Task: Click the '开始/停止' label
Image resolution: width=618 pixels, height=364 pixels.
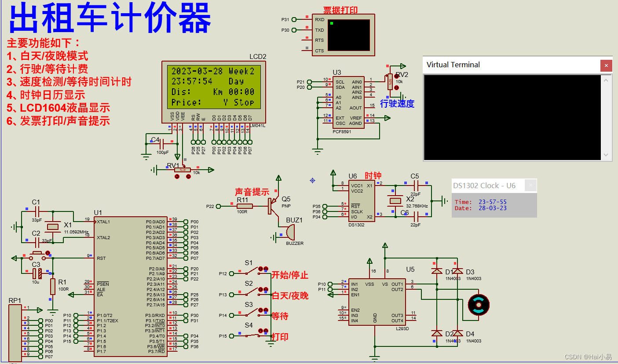Action: [290, 275]
